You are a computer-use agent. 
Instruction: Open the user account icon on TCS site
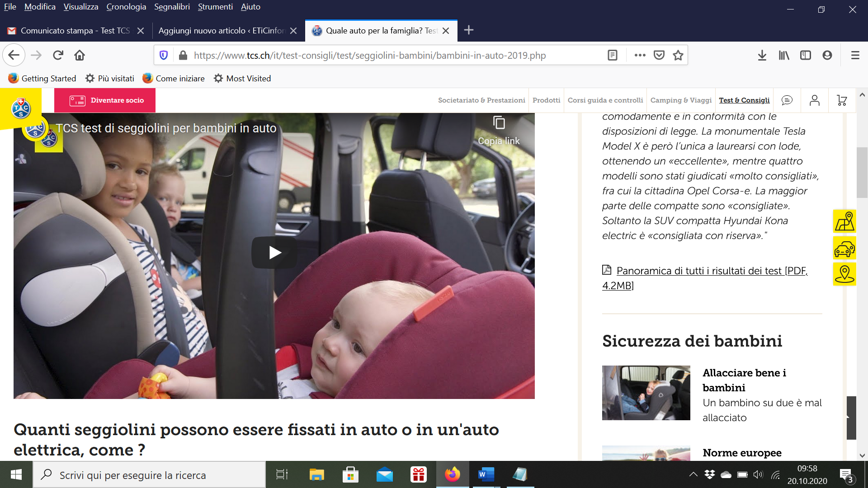pyautogui.click(x=815, y=100)
